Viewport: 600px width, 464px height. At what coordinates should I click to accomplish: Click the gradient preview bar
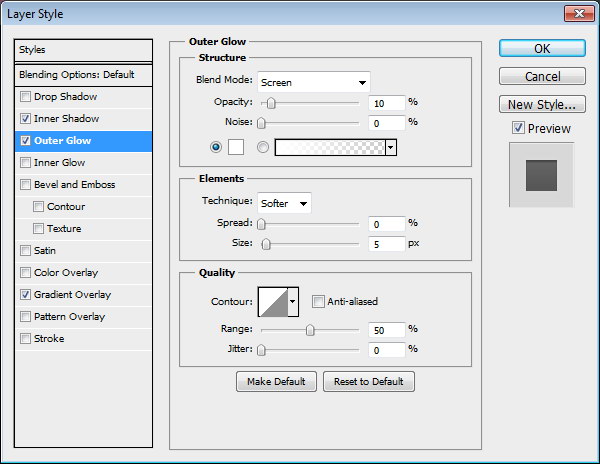point(329,147)
